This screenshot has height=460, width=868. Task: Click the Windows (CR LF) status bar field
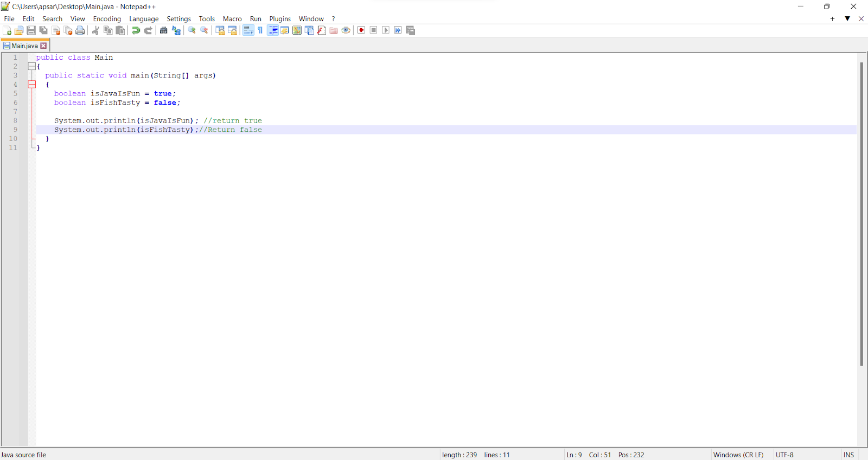738,455
